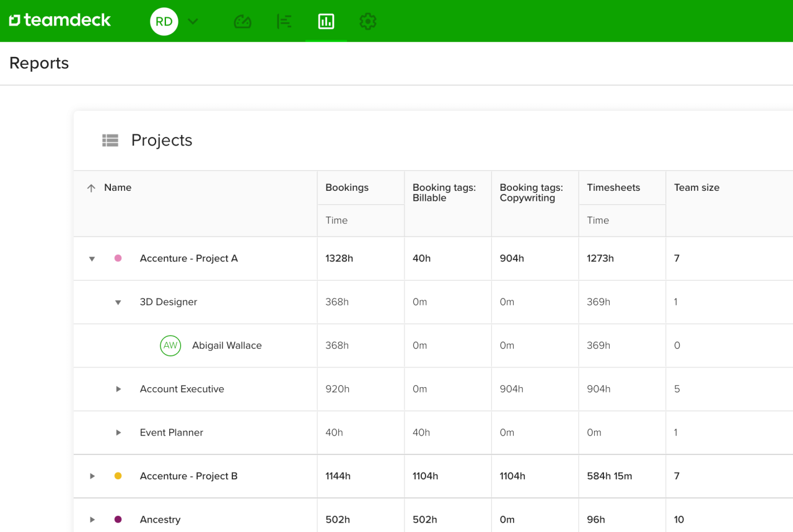Click Abigail Wallace's AW avatar badge
793x532 pixels.
170,346
